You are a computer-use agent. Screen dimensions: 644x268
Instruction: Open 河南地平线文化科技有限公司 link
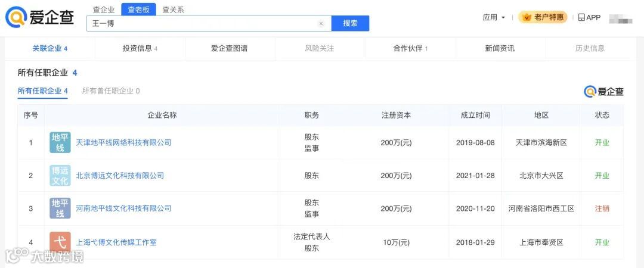[123, 208]
